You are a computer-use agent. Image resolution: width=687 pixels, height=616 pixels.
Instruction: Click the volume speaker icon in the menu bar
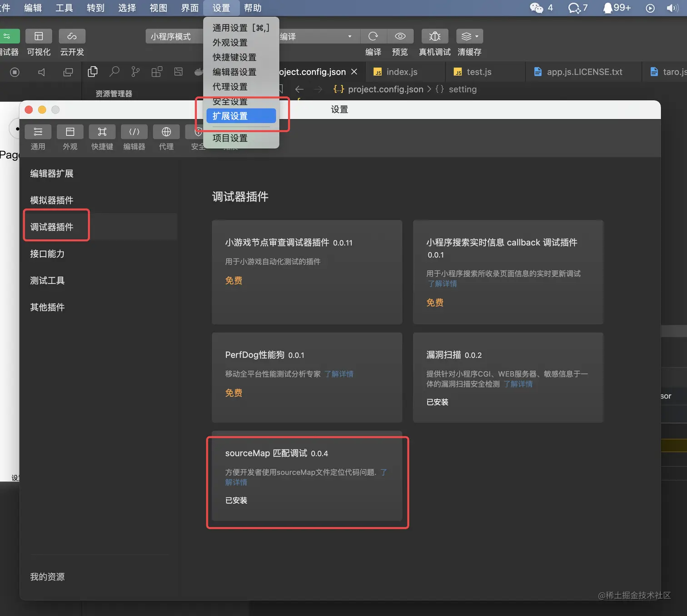coord(672,8)
